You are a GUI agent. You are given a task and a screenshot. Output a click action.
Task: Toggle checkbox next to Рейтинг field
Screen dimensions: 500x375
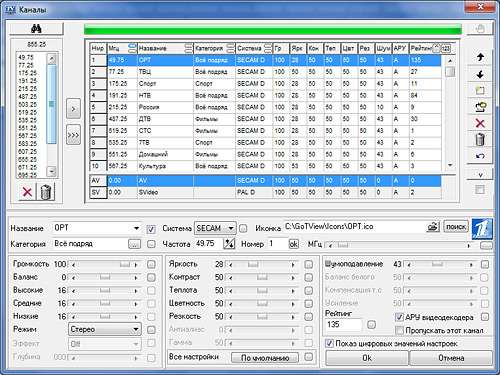[371, 324]
